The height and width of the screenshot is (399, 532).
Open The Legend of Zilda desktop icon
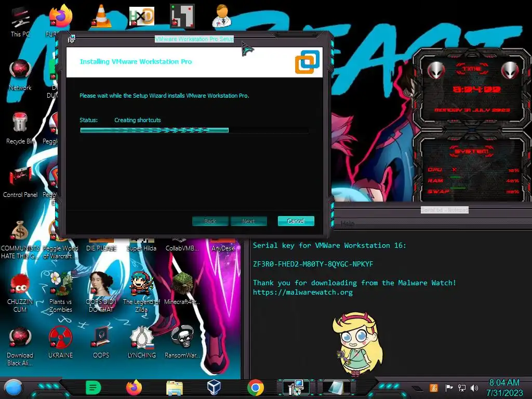[141, 292]
